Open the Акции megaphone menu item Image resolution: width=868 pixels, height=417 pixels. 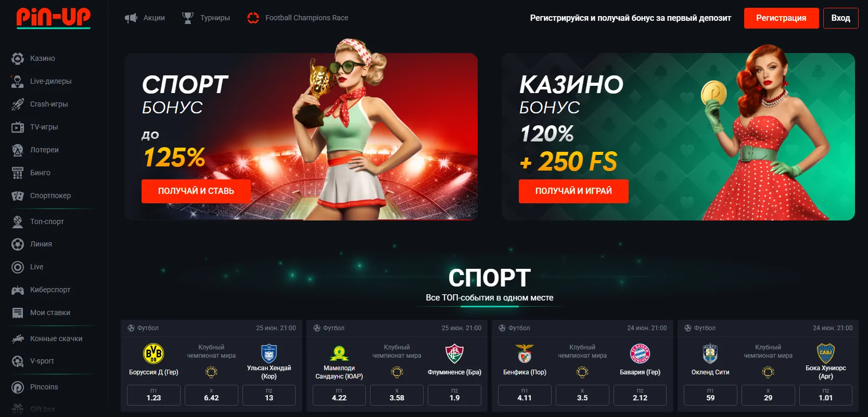[145, 18]
